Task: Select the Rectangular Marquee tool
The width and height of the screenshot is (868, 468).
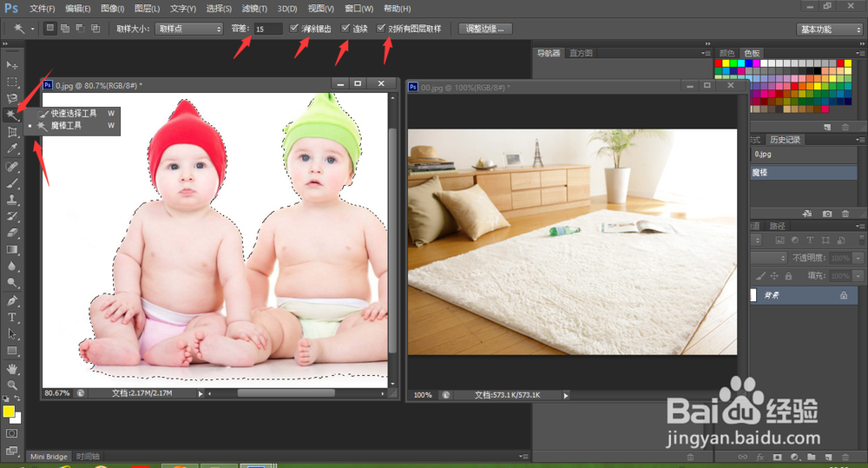Action: click(x=11, y=82)
